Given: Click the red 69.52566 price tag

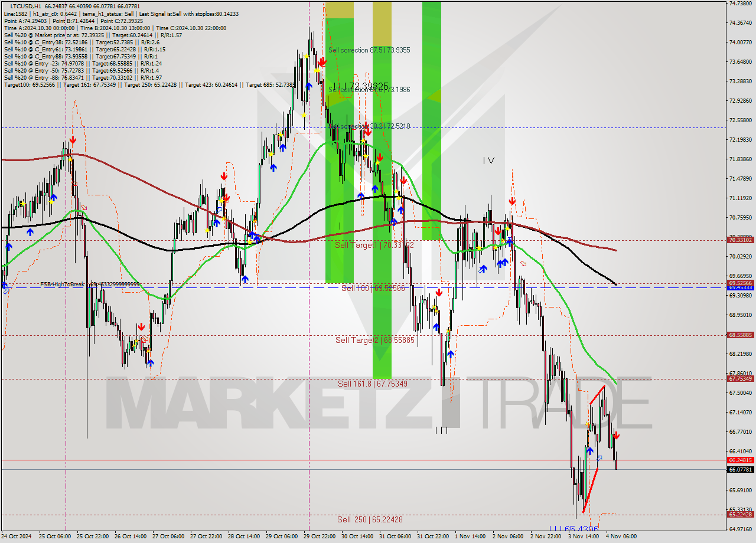Looking at the screenshot, I should click(740, 283).
